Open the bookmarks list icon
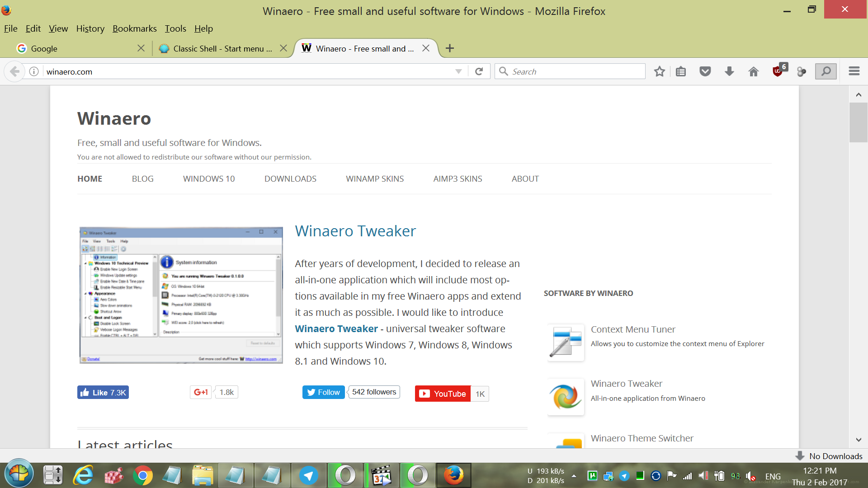This screenshot has width=868, height=488. (x=681, y=71)
